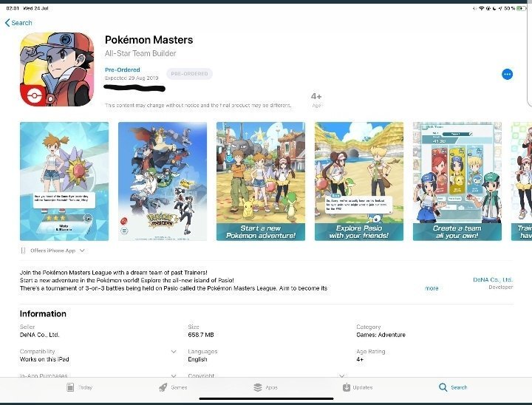The width and height of the screenshot is (532, 405).
Task: Select the 'Games: Adventure' category value
Action: (381, 335)
